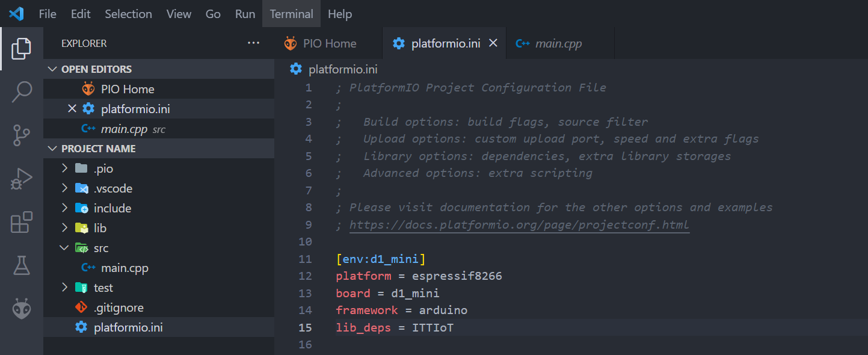Switch to the main.cpp editor tab
Viewport: 868px width, 355px height.
pos(558,43)
